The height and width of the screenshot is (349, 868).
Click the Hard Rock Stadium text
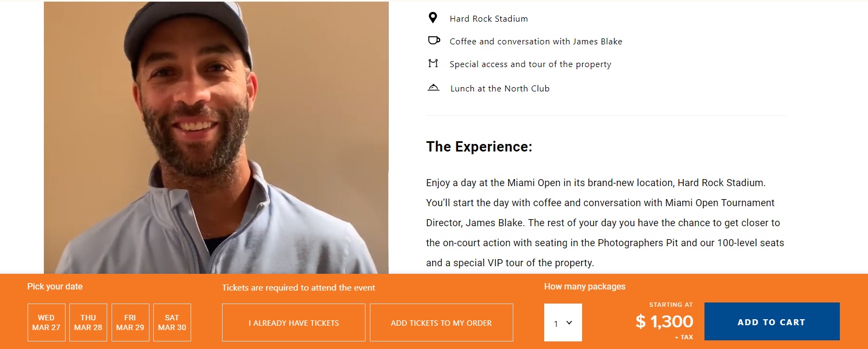pyautogui.click(x=488, y=18)
